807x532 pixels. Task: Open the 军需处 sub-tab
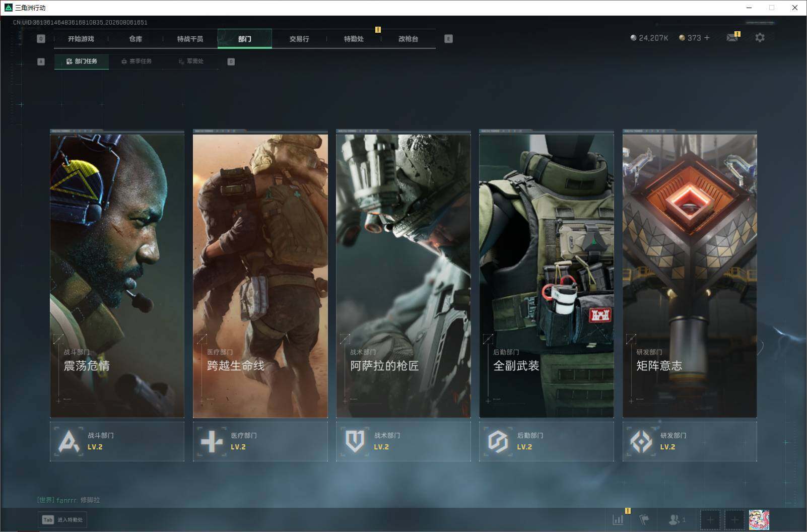tap(191, 61)
